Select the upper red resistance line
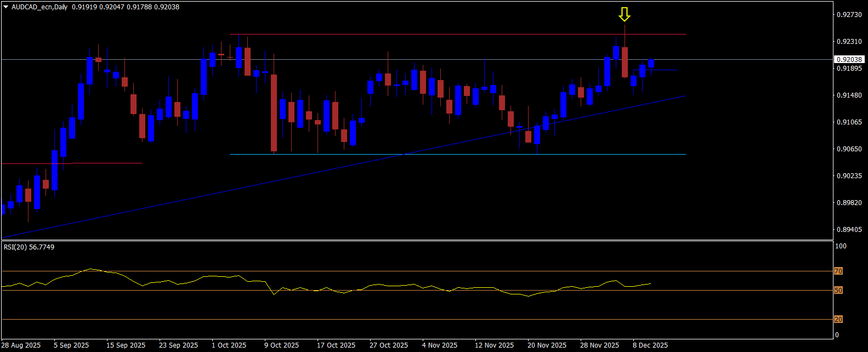The image size is (868, 352). tap(439, 35)
